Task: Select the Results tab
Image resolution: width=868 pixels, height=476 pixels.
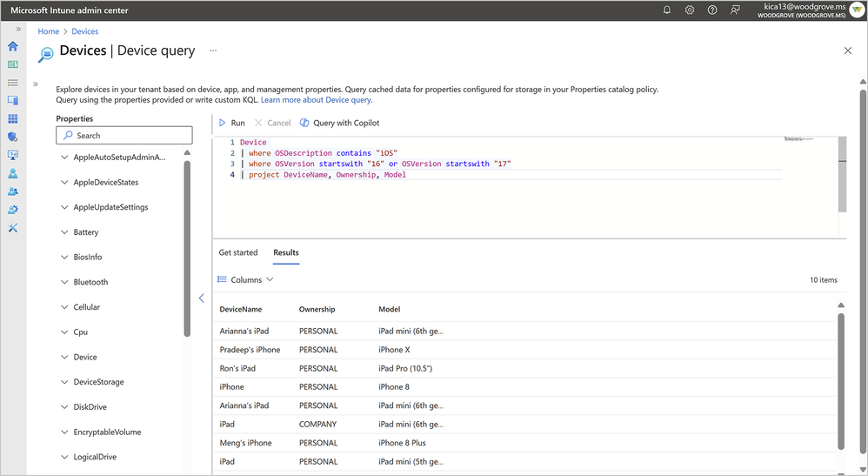Action: click(286, 252)
